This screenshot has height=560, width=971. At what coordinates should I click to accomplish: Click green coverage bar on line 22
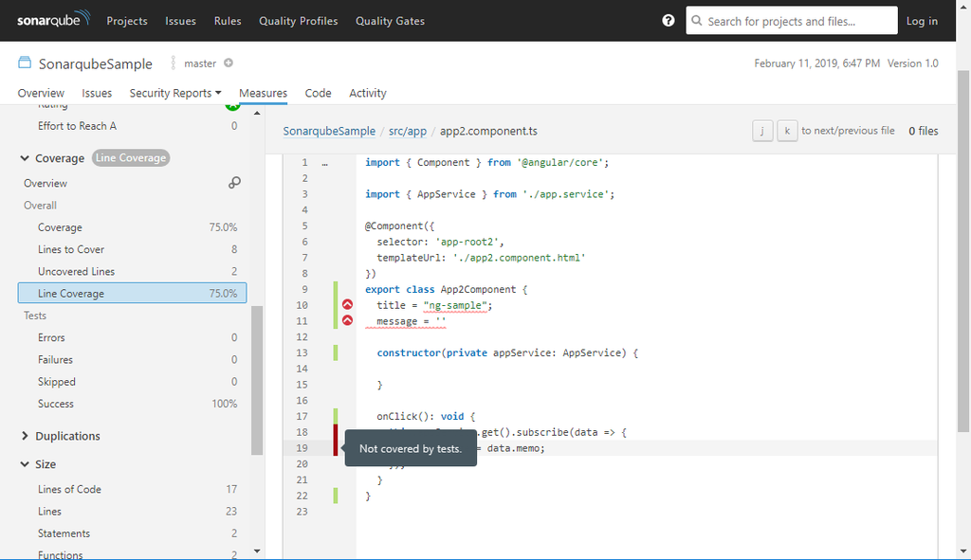click(x=336, y=496)
